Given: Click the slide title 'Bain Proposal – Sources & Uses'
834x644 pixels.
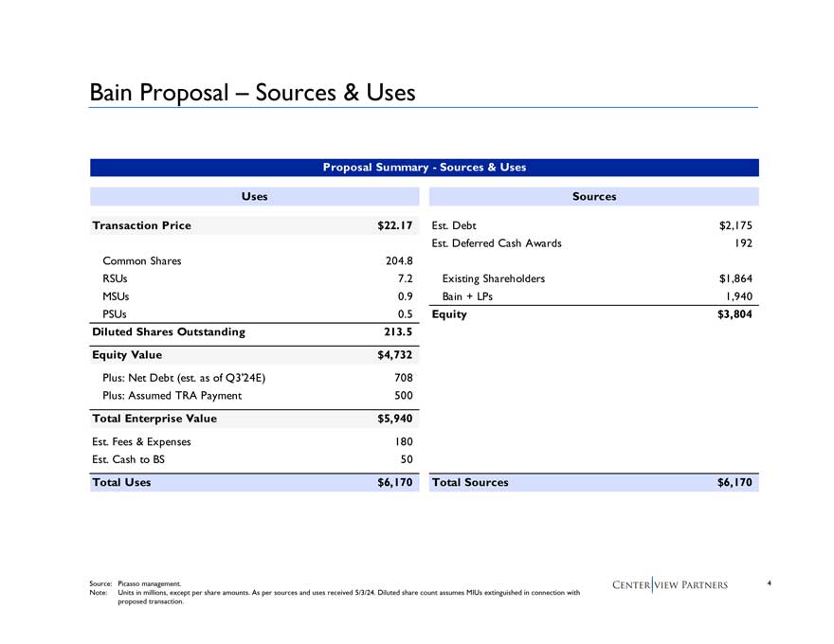Looking at the screenshot, I should tap(252, 92).
